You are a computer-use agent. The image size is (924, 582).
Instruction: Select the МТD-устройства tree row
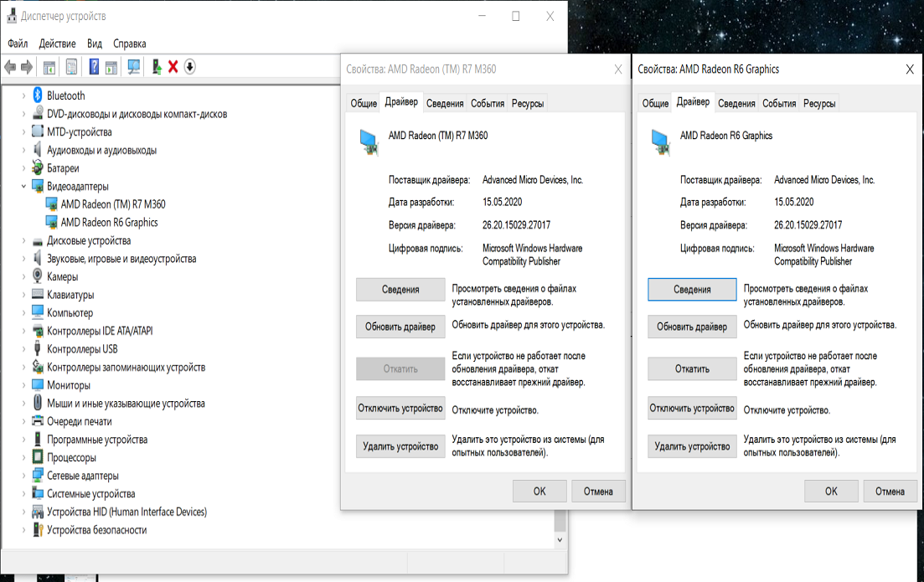coord(80,131)
